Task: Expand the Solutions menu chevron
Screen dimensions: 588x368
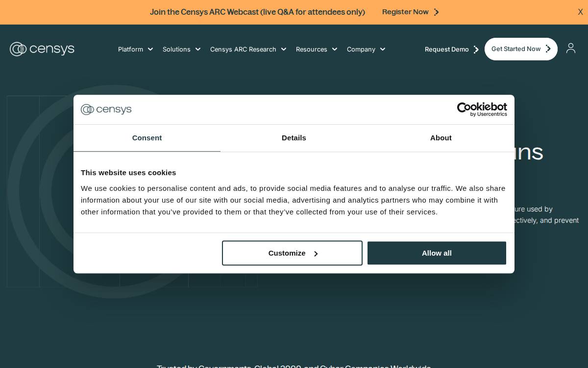Action: click(x=198, y=49)
